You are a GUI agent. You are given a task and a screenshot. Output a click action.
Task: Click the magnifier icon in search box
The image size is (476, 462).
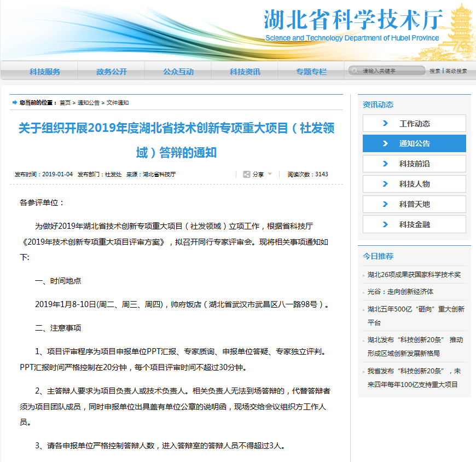[355, 71]
